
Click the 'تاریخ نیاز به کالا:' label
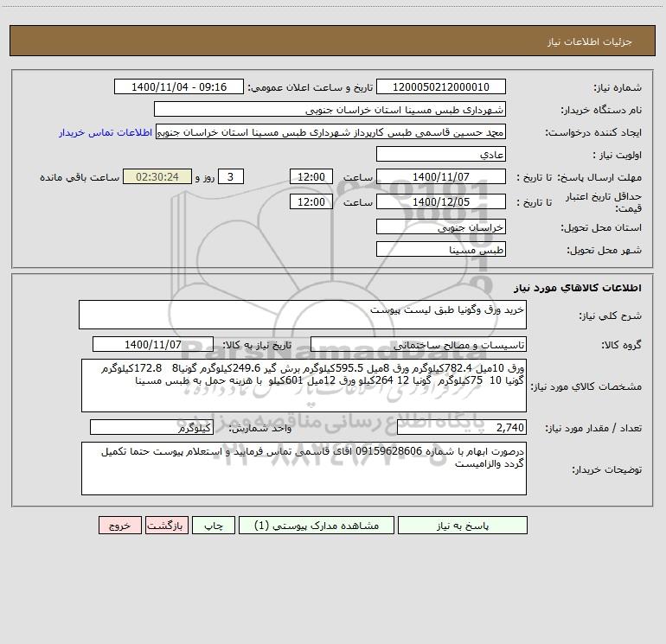coord(257,345)
